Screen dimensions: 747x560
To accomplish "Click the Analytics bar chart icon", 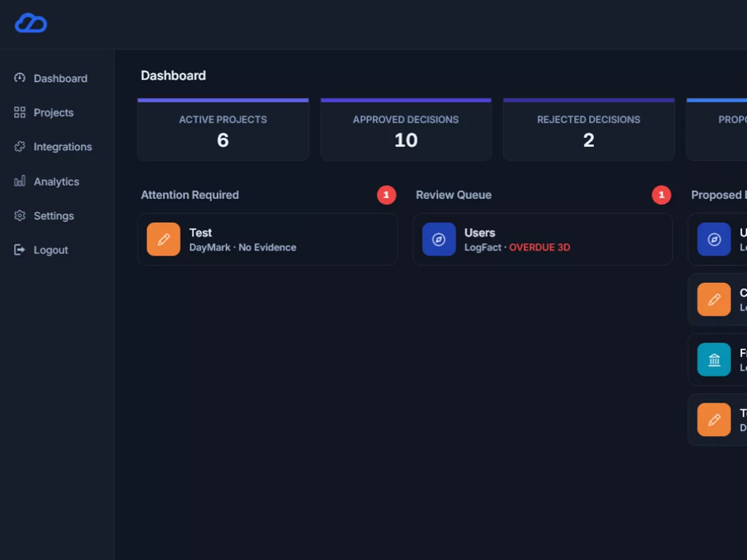I will (20, 181).
